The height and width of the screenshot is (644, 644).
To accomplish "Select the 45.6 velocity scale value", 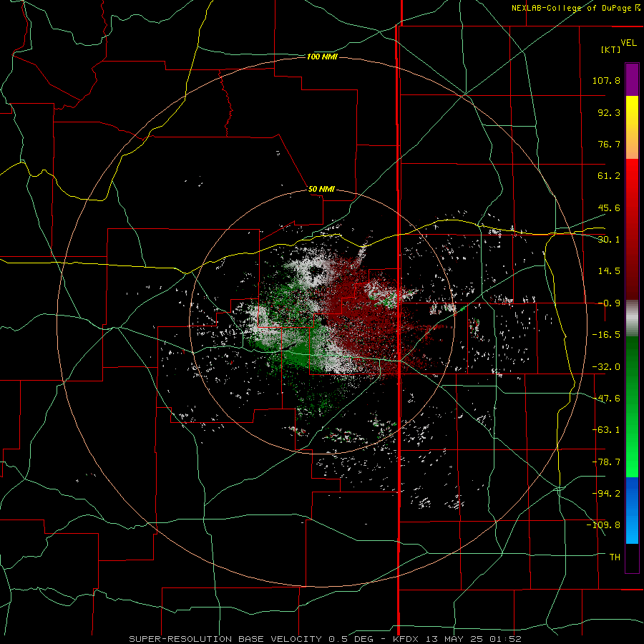I will point(609,208).
